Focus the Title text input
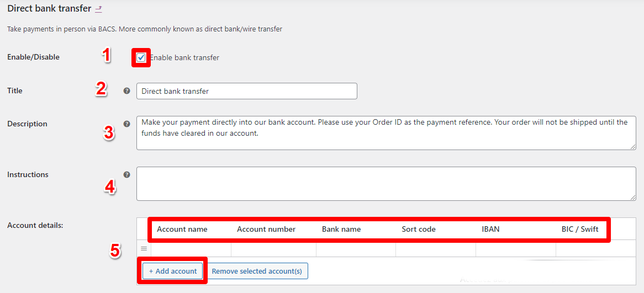This screenshot has width=644, height=293. [x=246, y=91]
